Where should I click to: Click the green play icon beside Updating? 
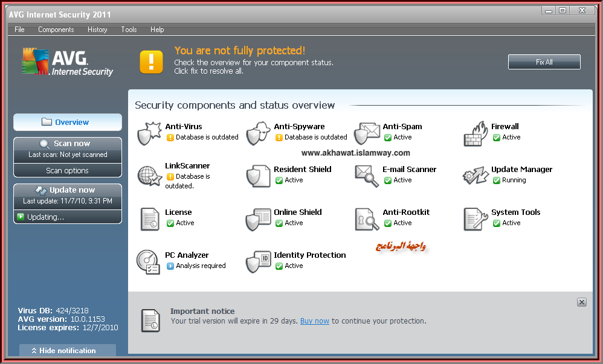click(21, 217)
